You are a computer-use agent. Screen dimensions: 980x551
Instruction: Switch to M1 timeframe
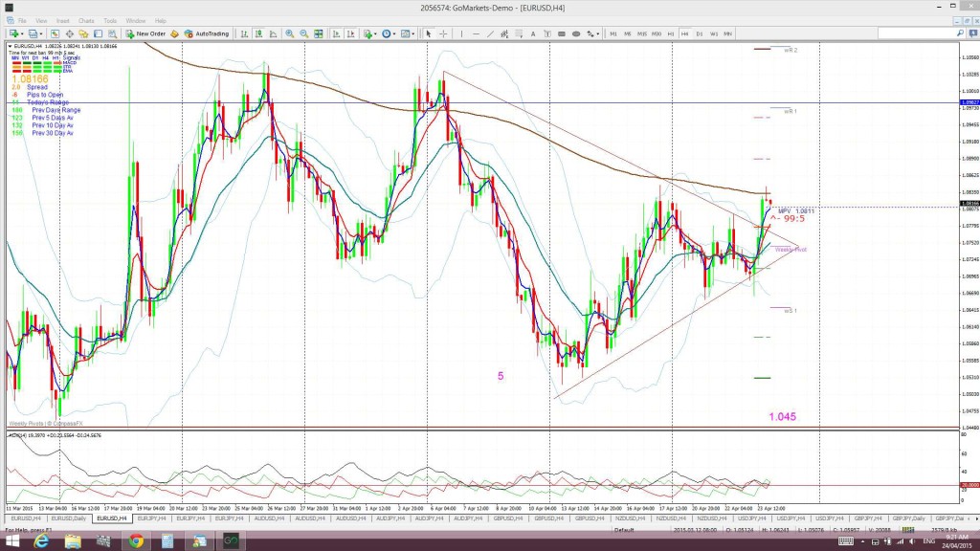[x=613, y=33]
